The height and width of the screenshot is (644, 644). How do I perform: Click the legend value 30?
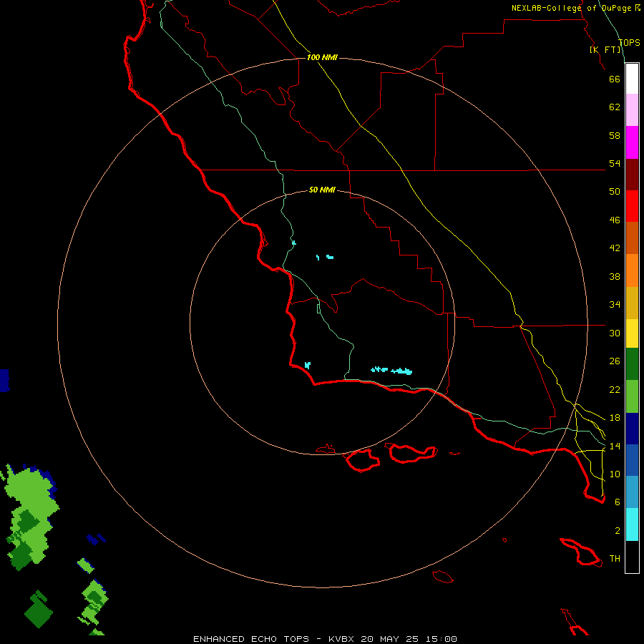[615, 333]
